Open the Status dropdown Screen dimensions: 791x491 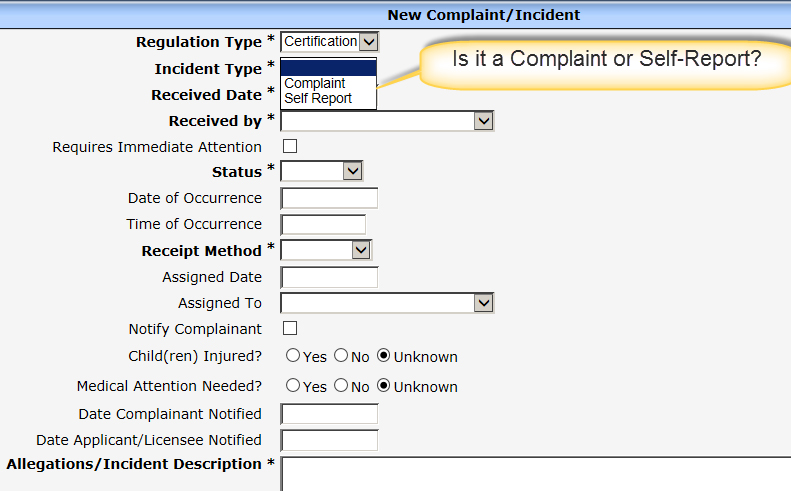(x=352, y=171)
